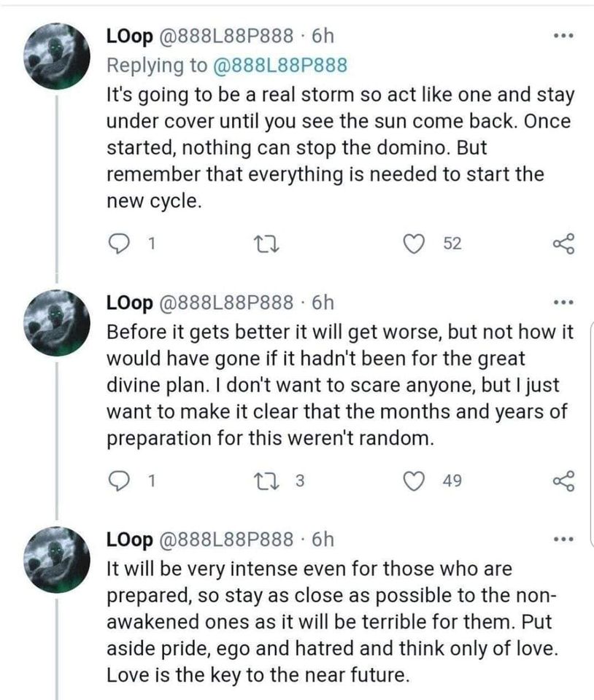The height and width of the screenshot is (700, 594).
Task: Open more options on the love tweet
Action: click(560, 540)
